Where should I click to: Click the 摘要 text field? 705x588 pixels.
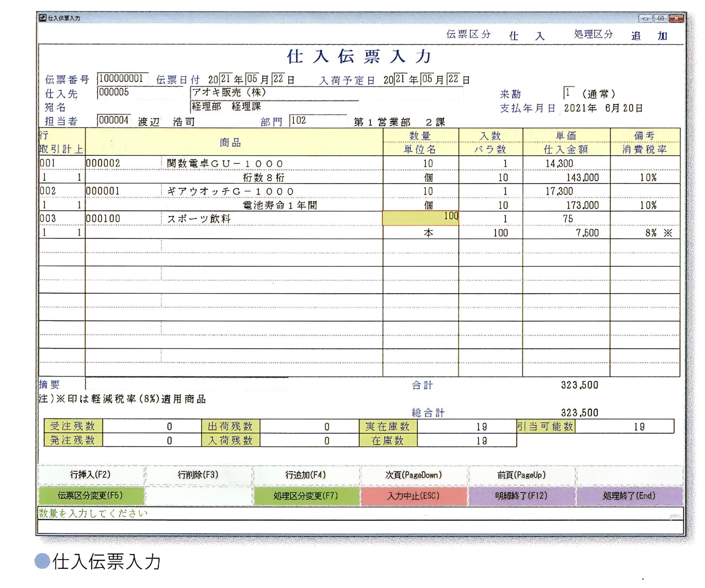pyautogui.click(x=187, y=384)
